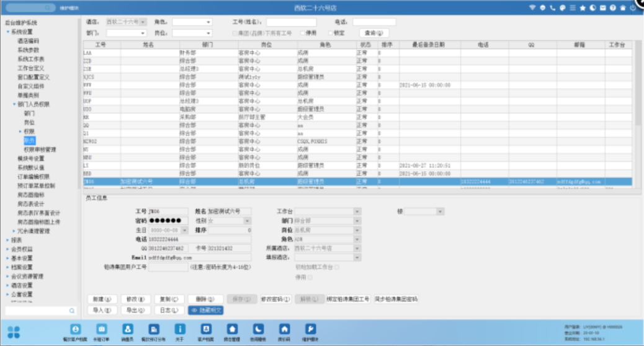This screenshot has width=644, height=346.
Task: Toggle the 隐藏明文 eye button
Action: [205, 310]
